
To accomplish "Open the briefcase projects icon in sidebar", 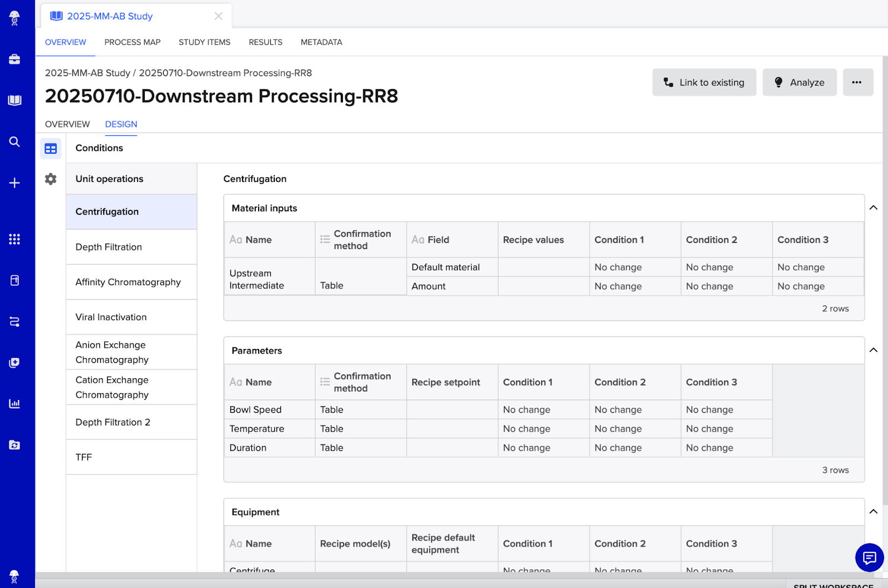I will click(x=14, y=59).
